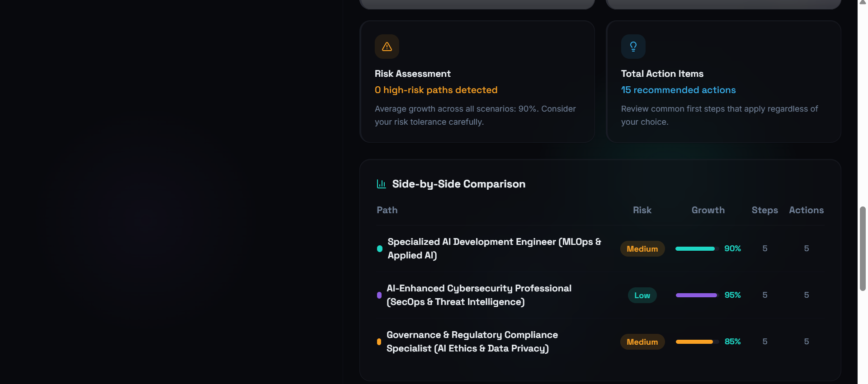Viewport: 868px width, 384px height.
Task: Click the purple dot beside Cybersecurity path
Action: click(x=379, y=295)
